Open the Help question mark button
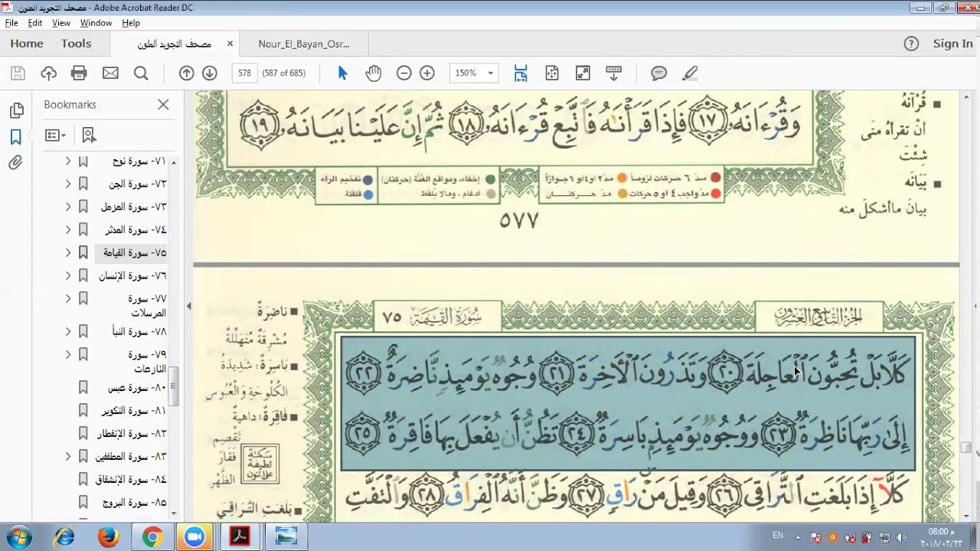Image resolution: width=980 pixels, height=551 pixels. coord(911,44)
